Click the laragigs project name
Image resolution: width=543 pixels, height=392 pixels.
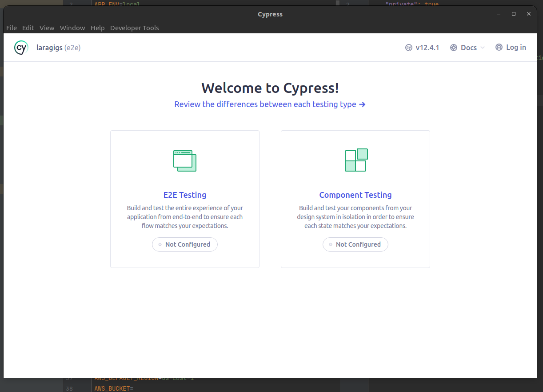[49, 48]
